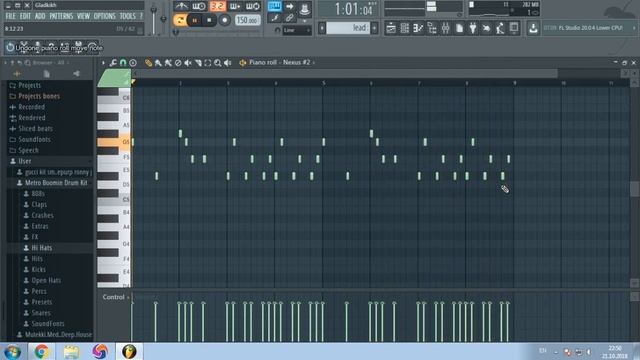Select the Draw pencil tool in piano roll

pos(148,62)
